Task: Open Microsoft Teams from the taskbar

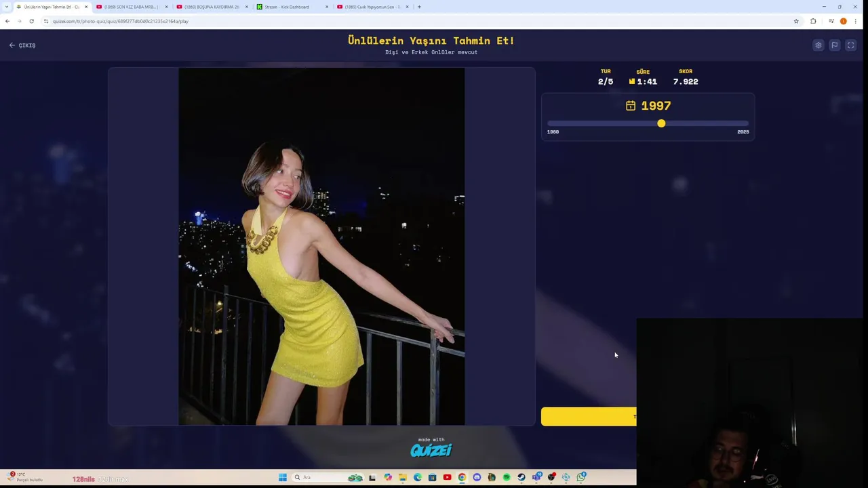Action: tap(536, 477)
